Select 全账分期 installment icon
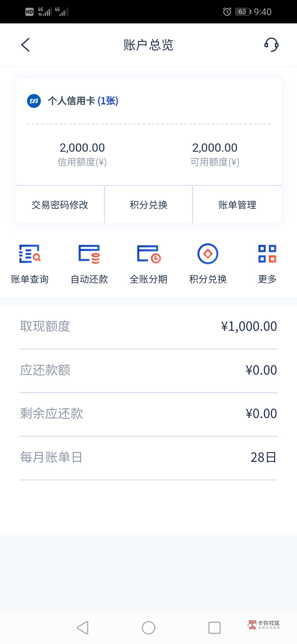The width and height of the screenshot is (297, 644). pyautogui.click(x=148, y=254)
